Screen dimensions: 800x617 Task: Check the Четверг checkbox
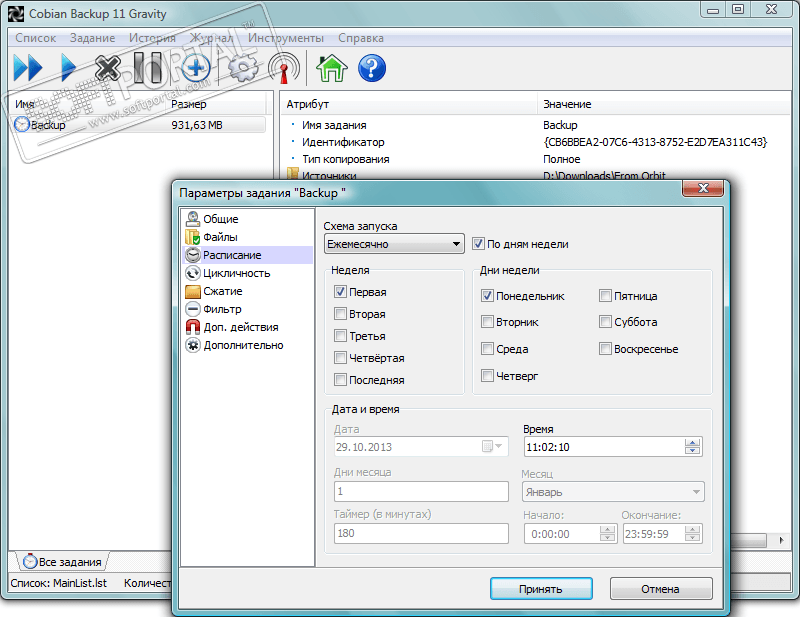pos(487,376)
